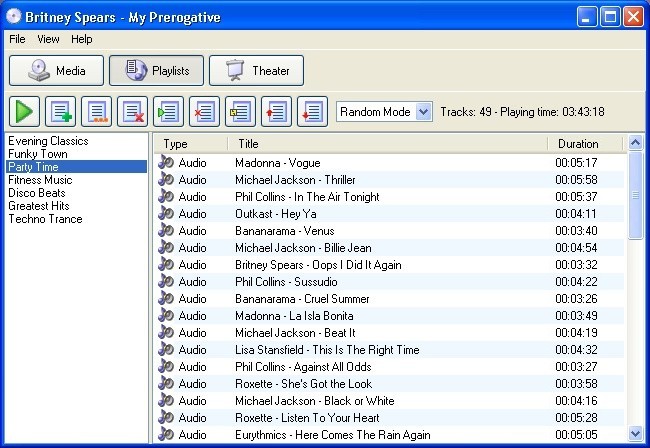Move track up with red up-arrow icon
This screenshot has width=650, height=448.
click(277, 111)
